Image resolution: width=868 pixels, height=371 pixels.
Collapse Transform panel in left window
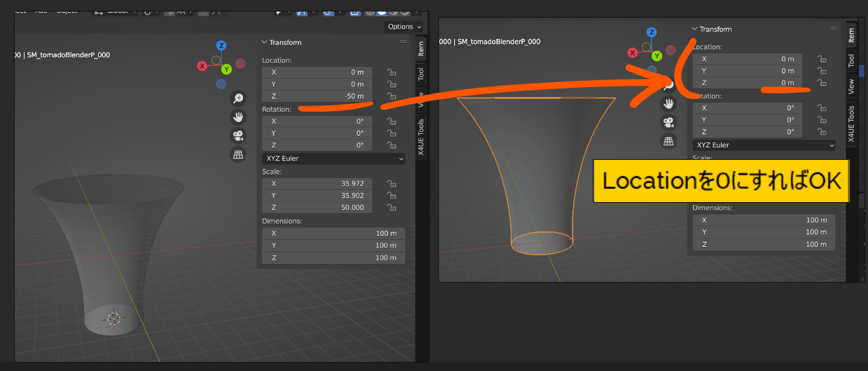point(264,42)
